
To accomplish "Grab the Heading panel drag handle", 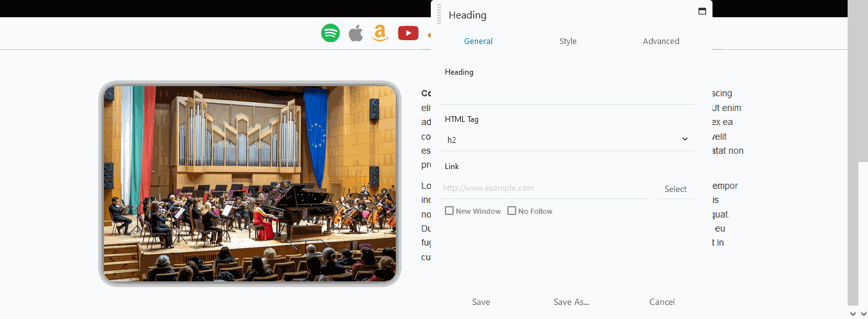I will 439,14.
